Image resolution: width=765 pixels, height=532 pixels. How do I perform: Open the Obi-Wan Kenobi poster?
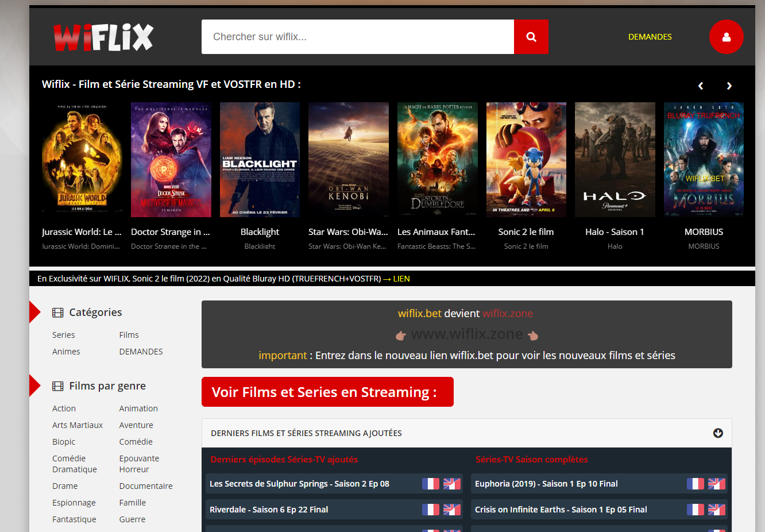pos(349,160)
